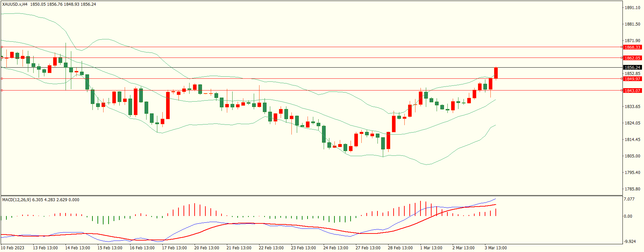Click the current price label 1856.24
Viewport: 644px width, 252px height.
[x=632, y=68]
